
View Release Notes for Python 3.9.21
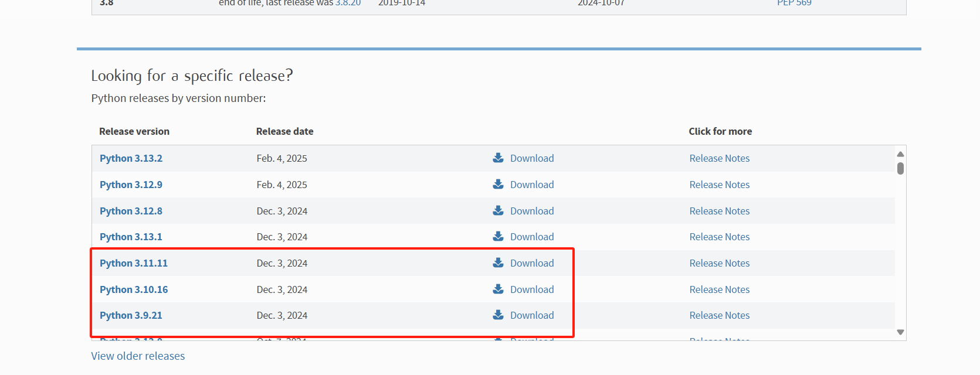719,315
